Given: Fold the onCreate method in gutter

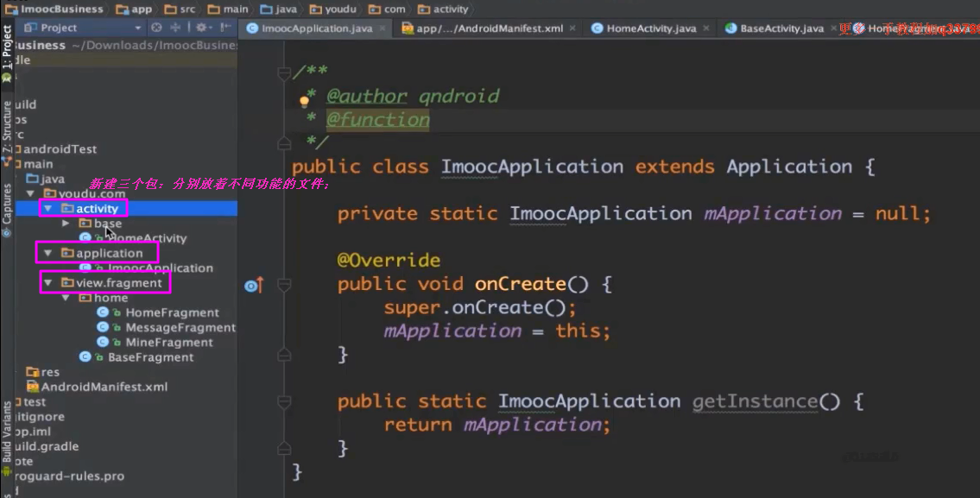Looking at the screenshot, I should click(284, 286).
